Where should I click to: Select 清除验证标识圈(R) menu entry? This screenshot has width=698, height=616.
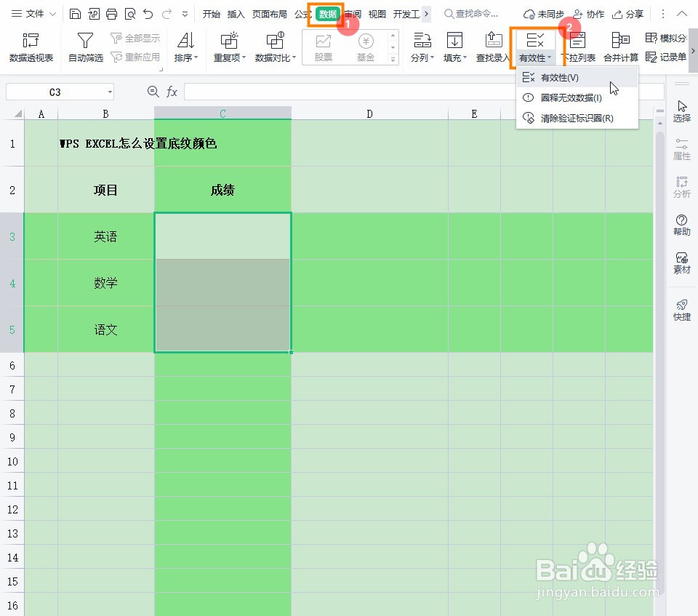point(577,118)
